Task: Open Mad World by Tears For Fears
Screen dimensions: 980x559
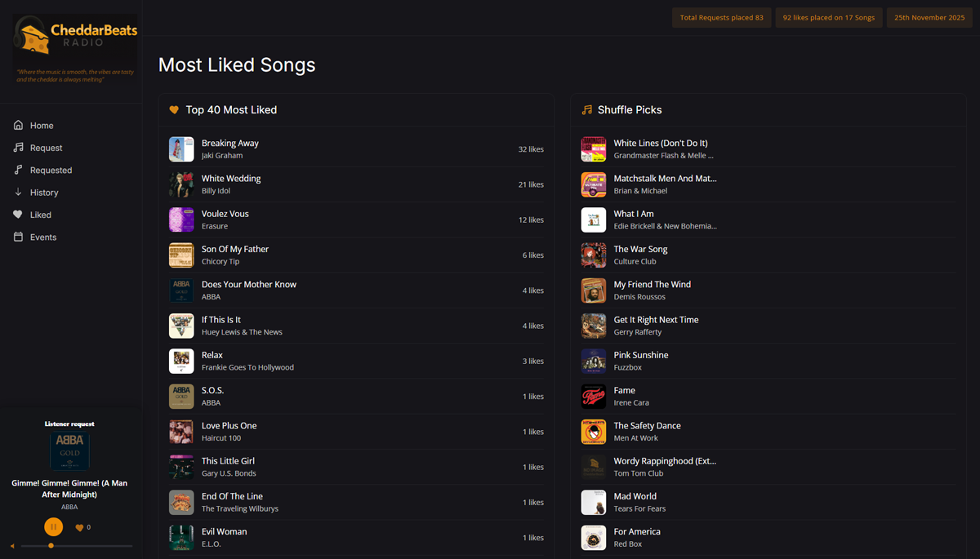Action: point(635,496)
